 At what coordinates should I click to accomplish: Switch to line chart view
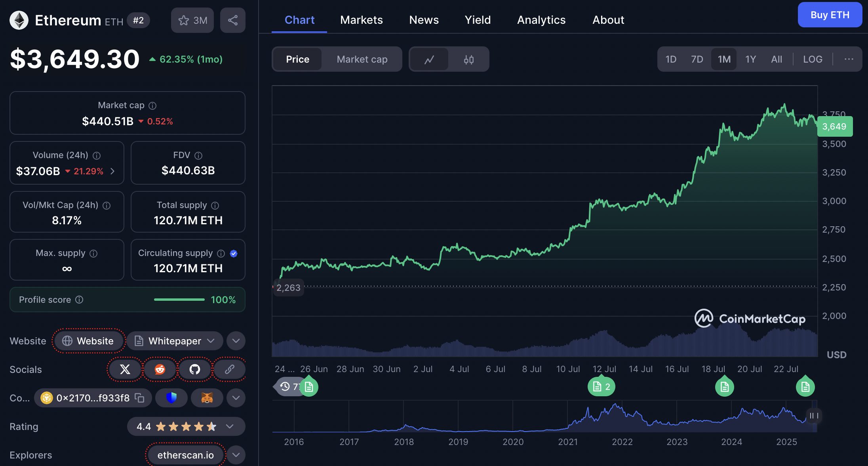[429, 59]
